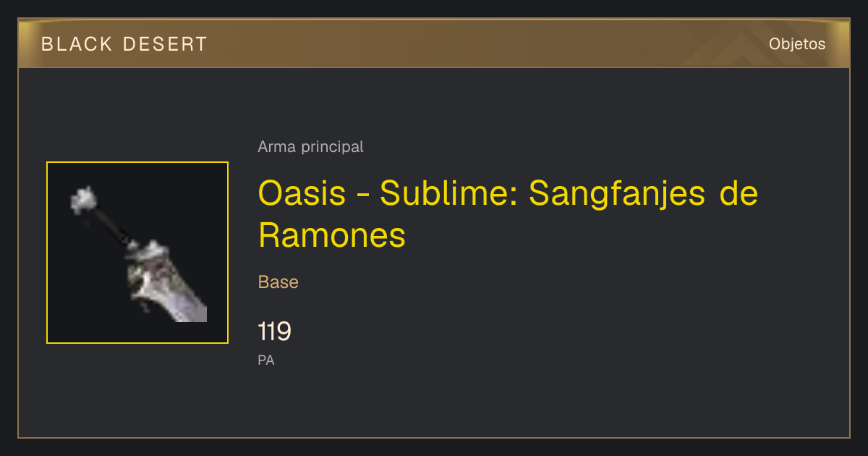Click the 119 attack value

[x=275, y=332]
